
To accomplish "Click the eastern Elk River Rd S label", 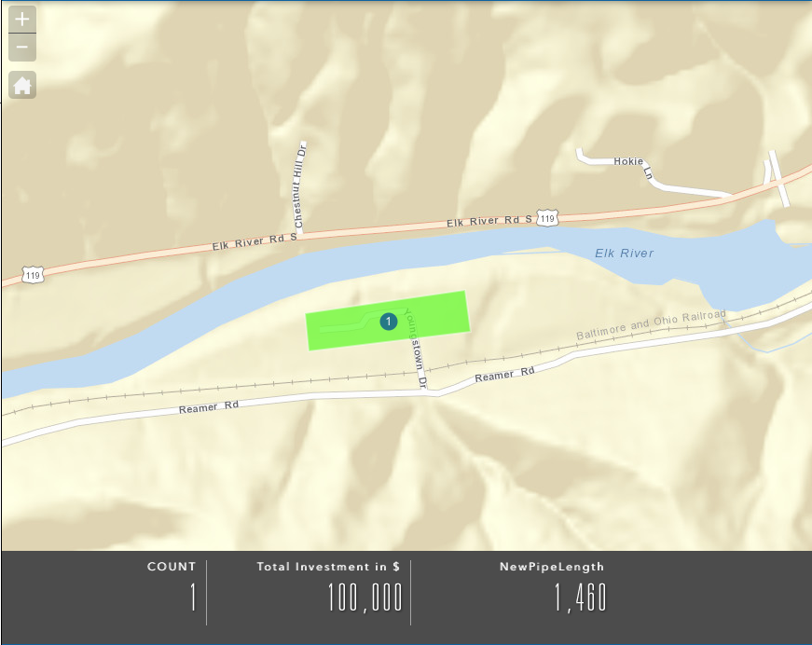I will click(x=489, y=221).
